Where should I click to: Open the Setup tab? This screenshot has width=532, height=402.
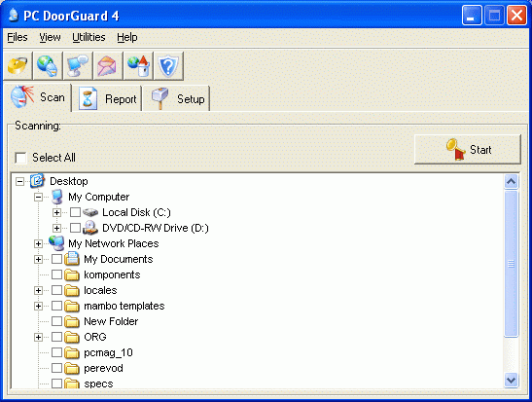(x=176, y=99)
